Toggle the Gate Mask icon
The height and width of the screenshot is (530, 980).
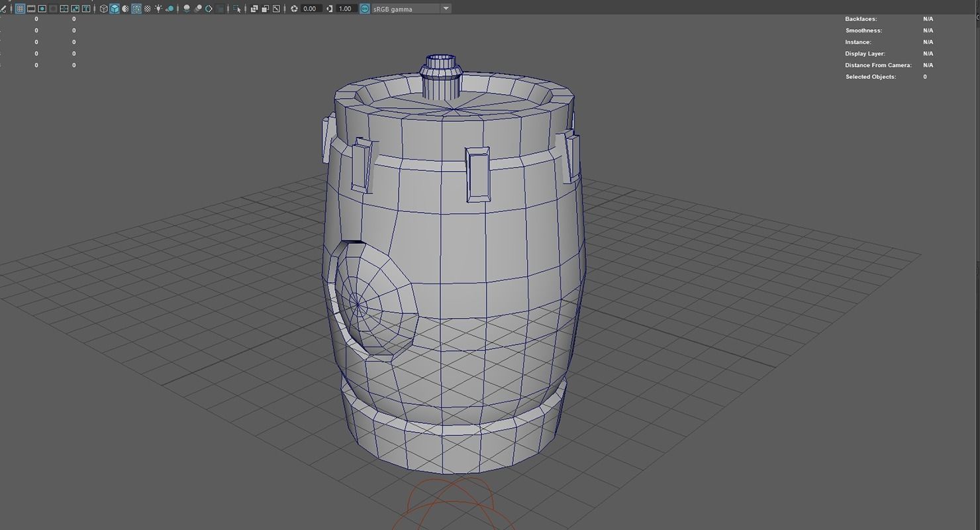click(x=53, y=9)
